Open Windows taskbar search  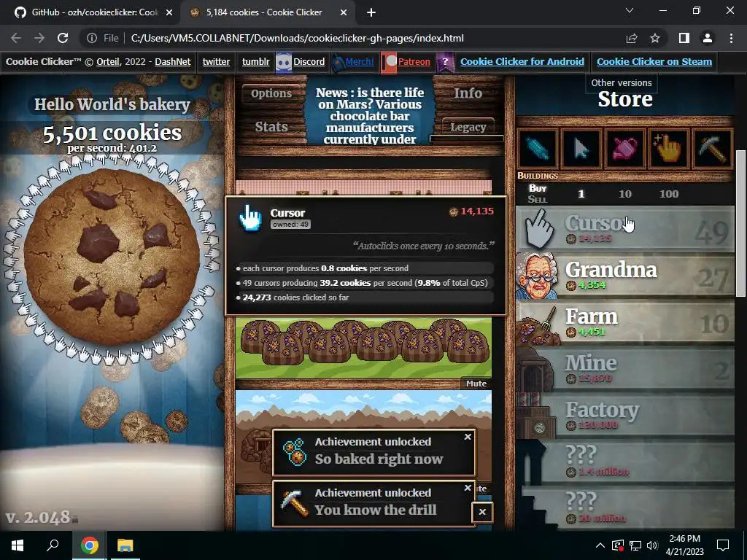point(53,545)
